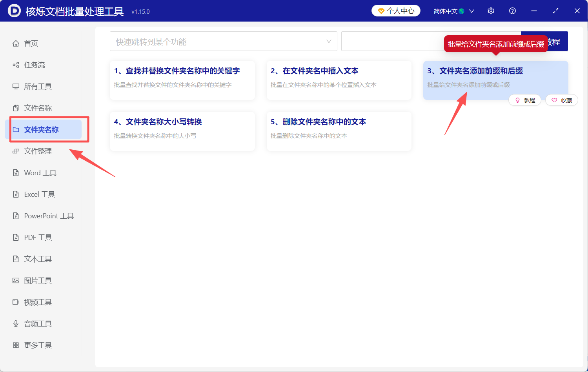Open card 5 删除文件夹名称中的文本

(x=339, y=131)
